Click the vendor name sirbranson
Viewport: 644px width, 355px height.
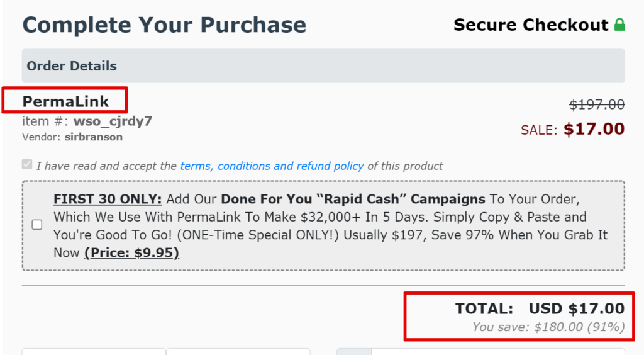[x=94, y=137]
